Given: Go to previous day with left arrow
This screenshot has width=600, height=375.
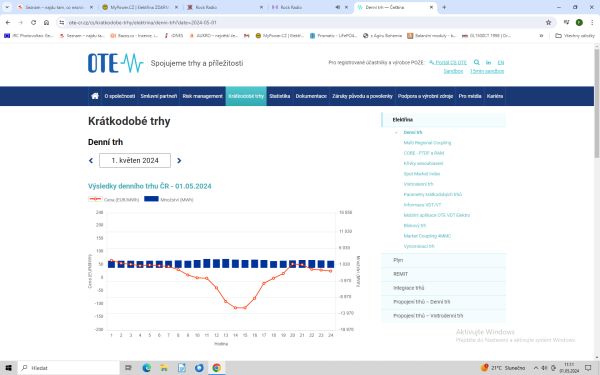Looking at the screenshot, I should coord(91,161).
